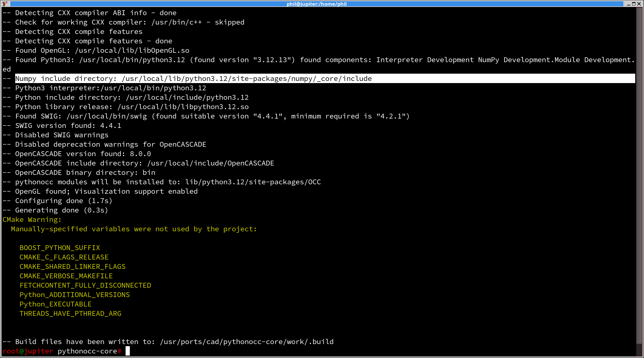Click the yellow 'CMake Warning:' heading
644x358 pixels.
(x=32, y=219)
